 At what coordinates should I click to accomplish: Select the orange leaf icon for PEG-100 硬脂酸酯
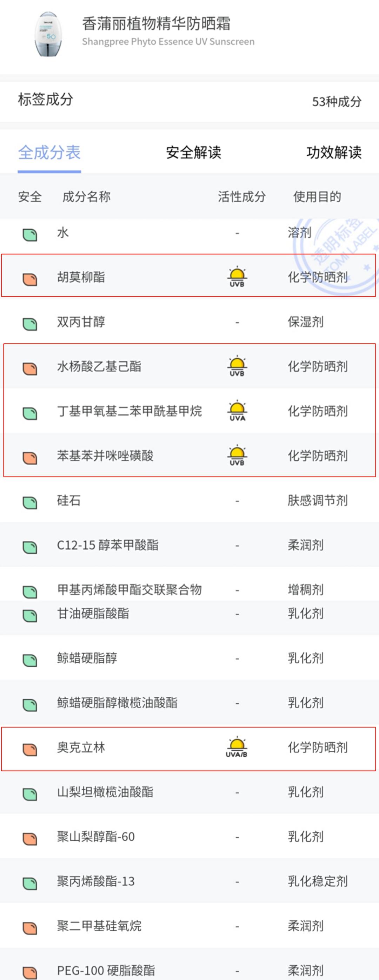pyautogui.click(x=30, y=968)
